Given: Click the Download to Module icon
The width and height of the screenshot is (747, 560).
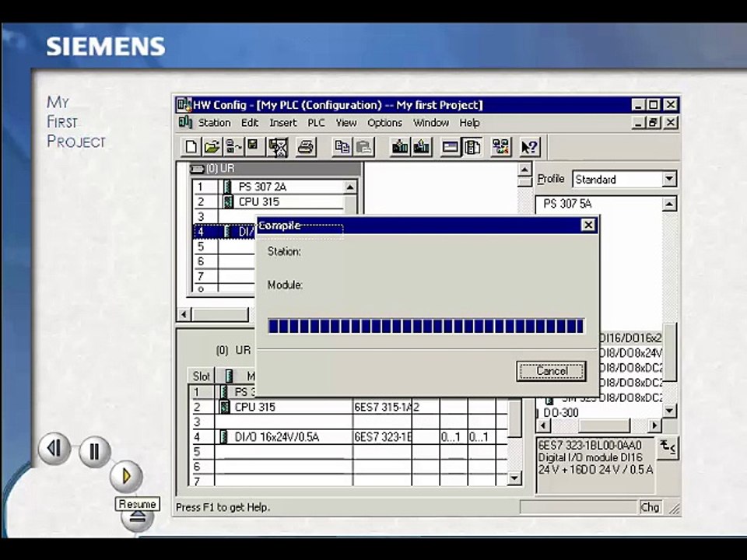Looking at the screenshot, I should (399, 147).
